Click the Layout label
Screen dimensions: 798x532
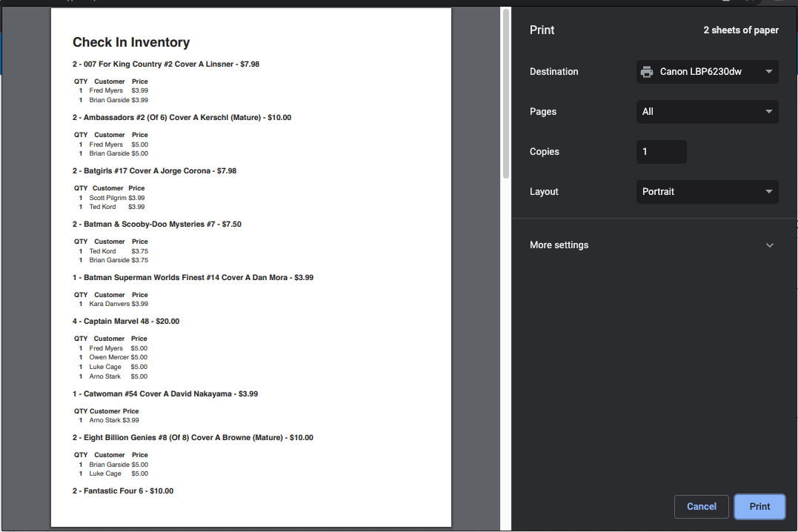[x=544, y=192]
